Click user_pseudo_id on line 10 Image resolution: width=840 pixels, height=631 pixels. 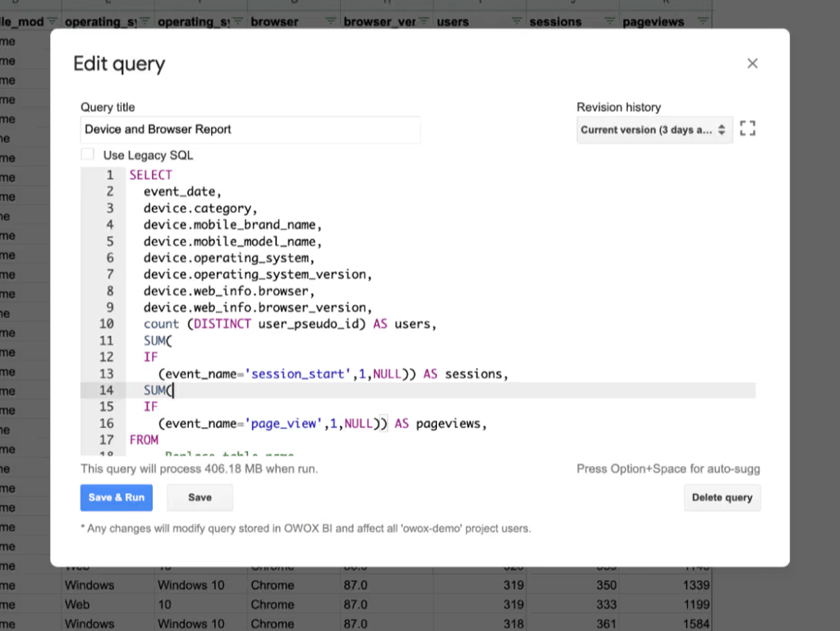(308, 325)
